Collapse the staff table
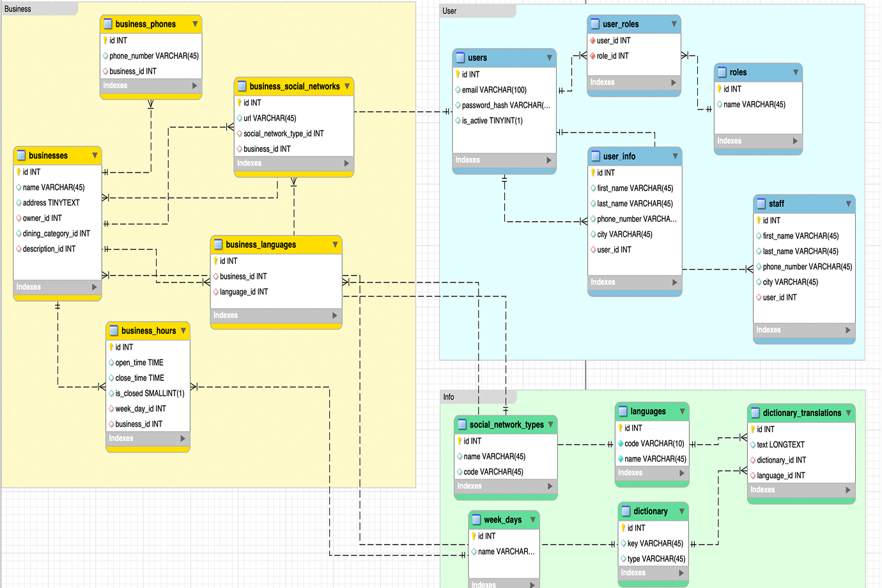The width and height of the screenshot is (882, 588). click(848, 203)
